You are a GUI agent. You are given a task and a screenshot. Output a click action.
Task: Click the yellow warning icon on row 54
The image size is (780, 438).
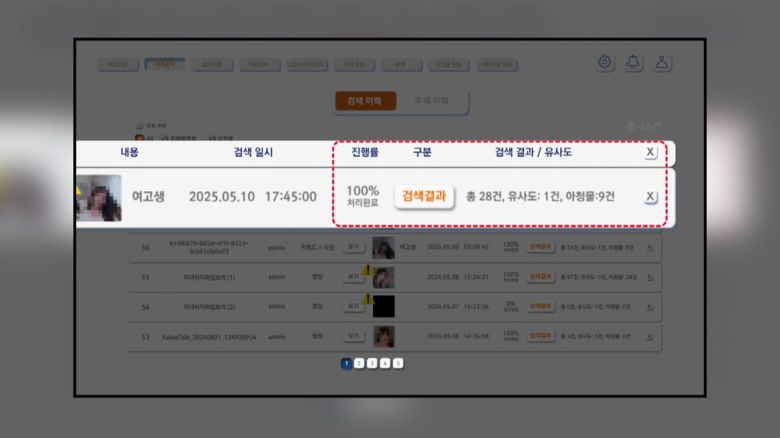[368, 299]
